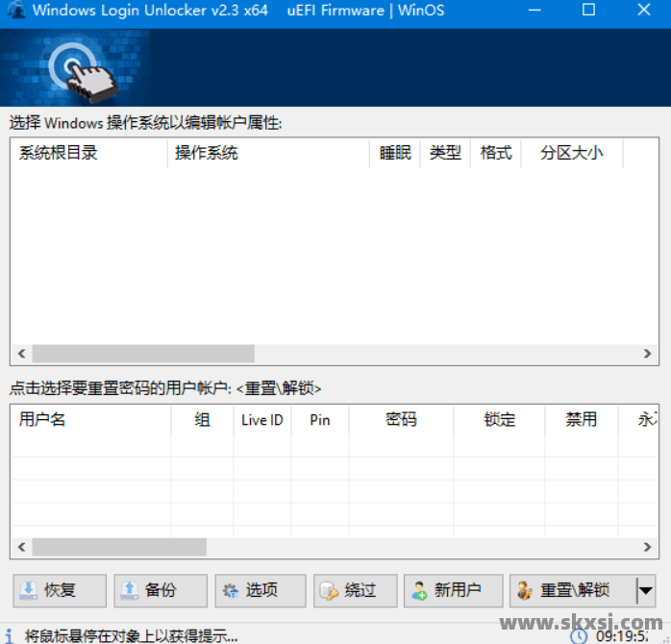This screenshot has height=644, width=671.
Task: Click the options gear icon
Action: click(x=230, y=591)
